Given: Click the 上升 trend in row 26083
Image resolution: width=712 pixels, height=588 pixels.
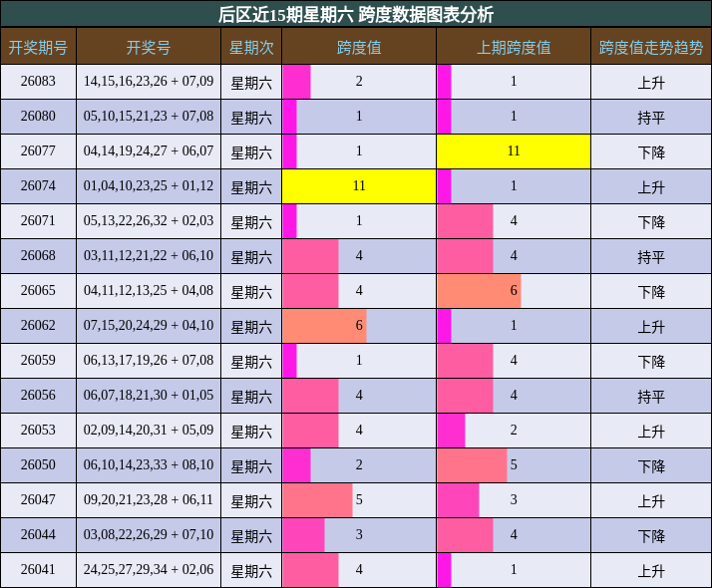Looking at the screenshot, I should pyautogui.click(x=651, y=83).
